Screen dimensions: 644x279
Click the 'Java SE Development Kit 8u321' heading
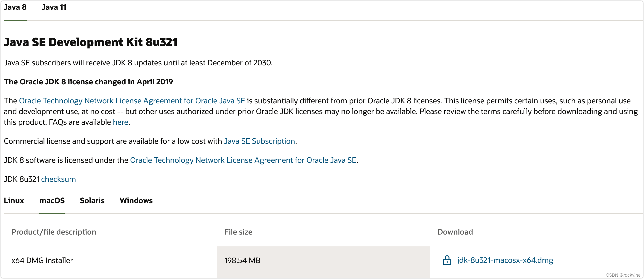click(x=91, y=42)
